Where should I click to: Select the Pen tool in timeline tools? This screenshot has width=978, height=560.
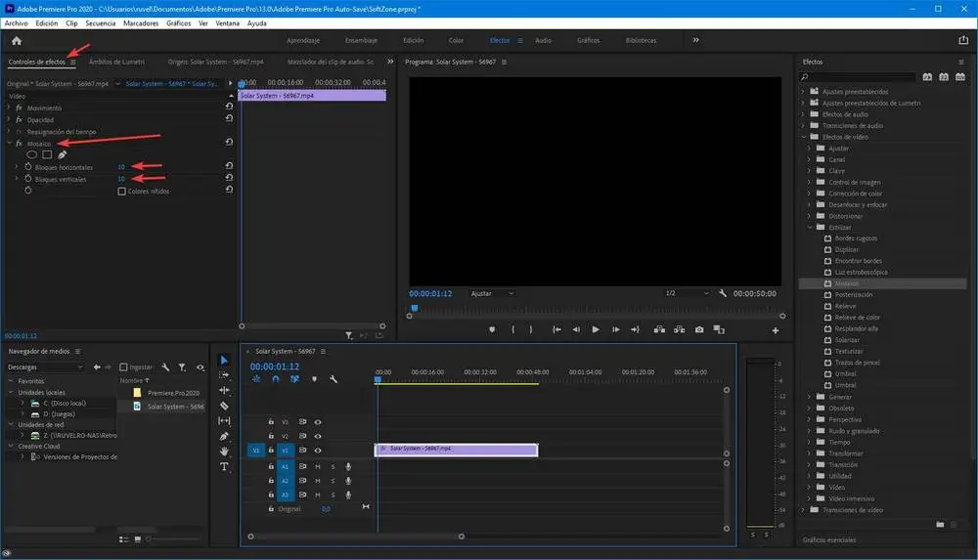[x=224, y=436]
